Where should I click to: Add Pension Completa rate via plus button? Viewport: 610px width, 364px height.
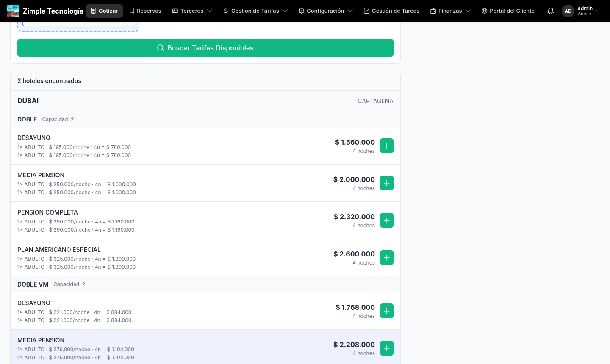point(386,221)
